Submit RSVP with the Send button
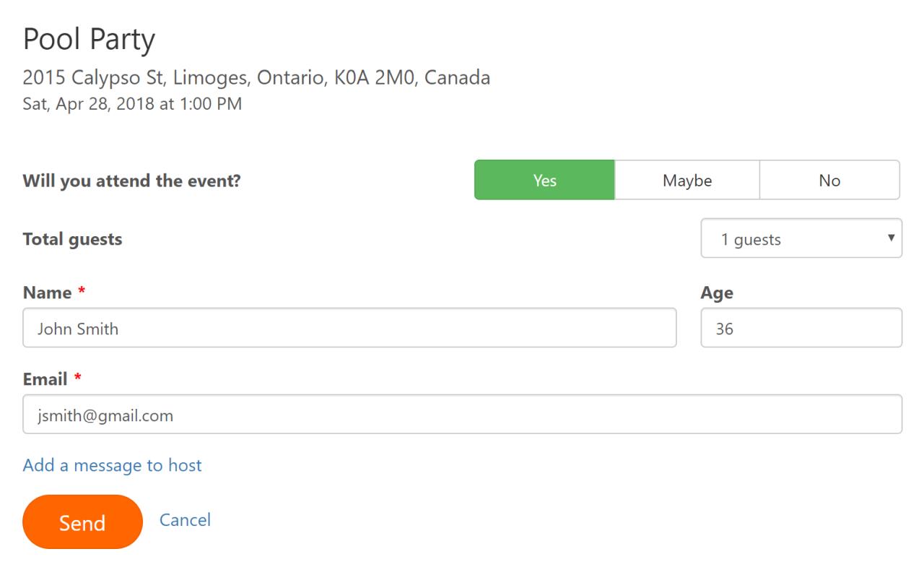Image resolution: width=924 pixels, height=562 pixels. tap(82, 522)
